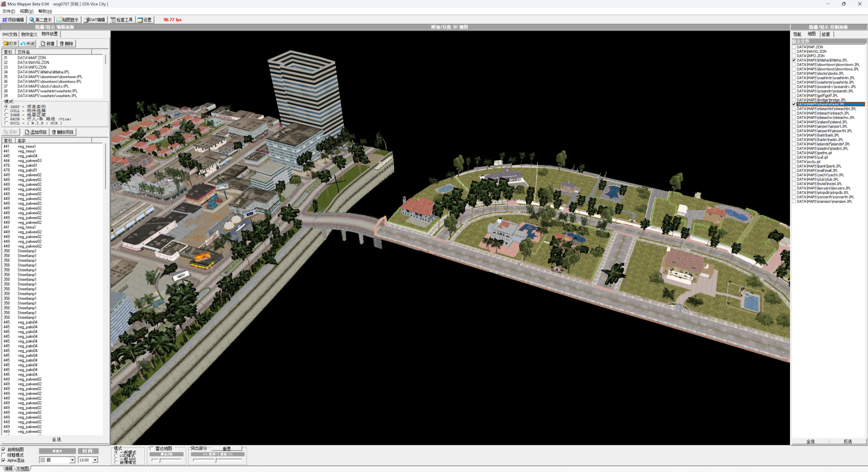
Task: Select INST item instance mode
Action: point(6,107)
